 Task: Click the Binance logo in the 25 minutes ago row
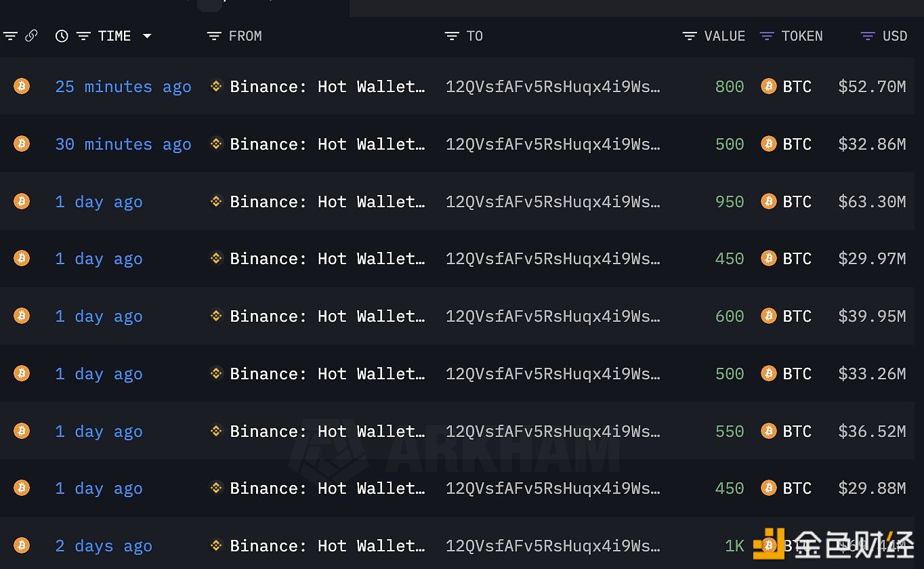(x=216, y=86)
